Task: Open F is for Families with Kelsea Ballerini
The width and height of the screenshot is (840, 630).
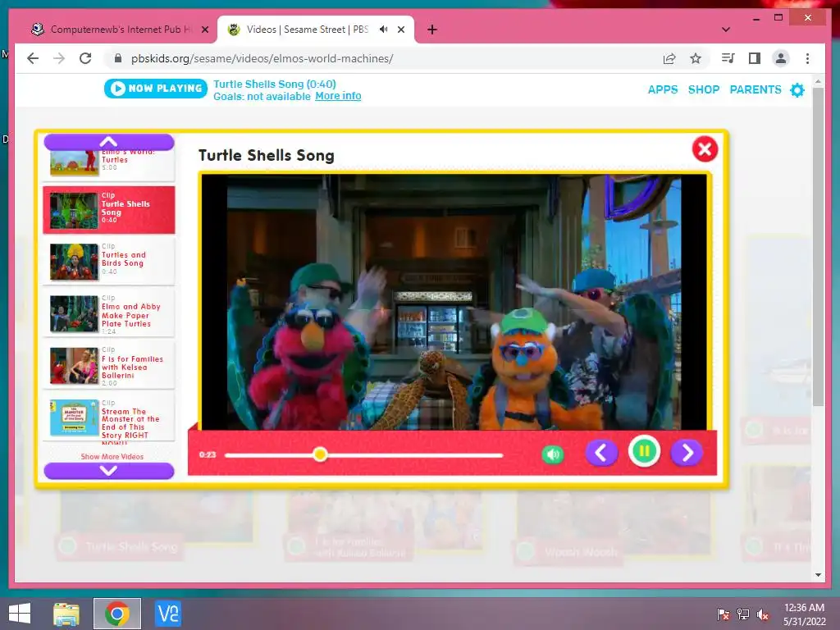Action: (109, 366)
